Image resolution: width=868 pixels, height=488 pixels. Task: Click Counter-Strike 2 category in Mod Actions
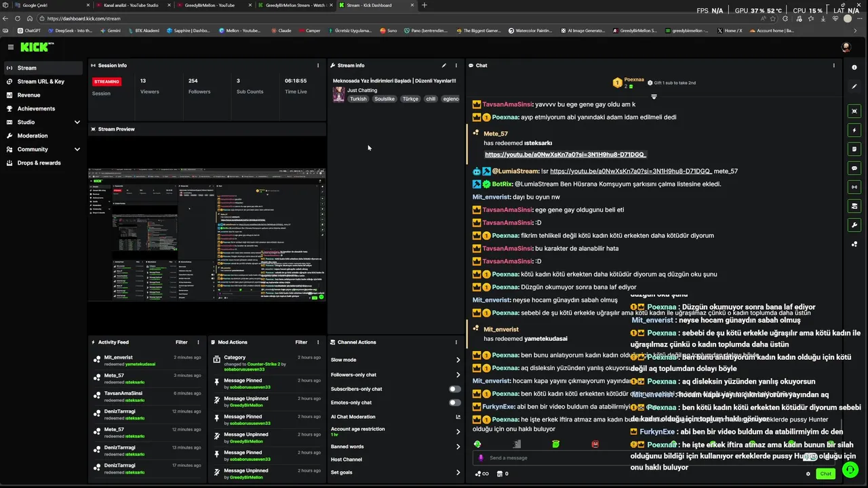(x=263, y=364)
